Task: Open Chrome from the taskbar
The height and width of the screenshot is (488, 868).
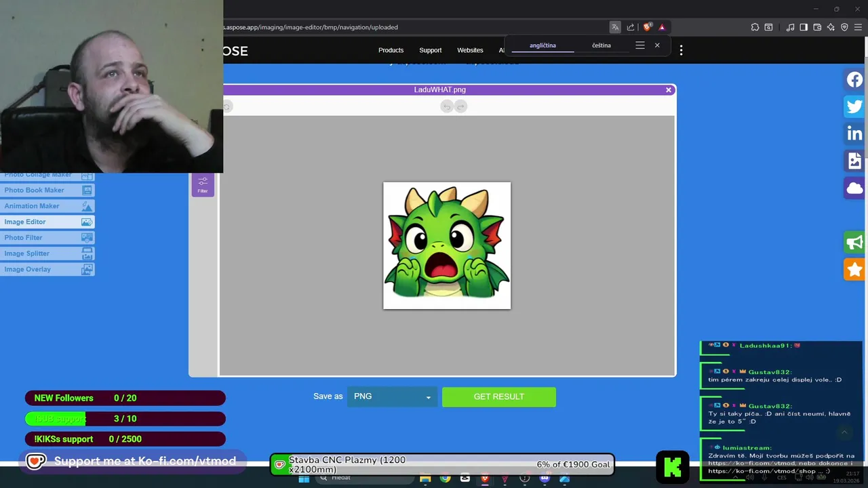Action: tap(445, 479)
